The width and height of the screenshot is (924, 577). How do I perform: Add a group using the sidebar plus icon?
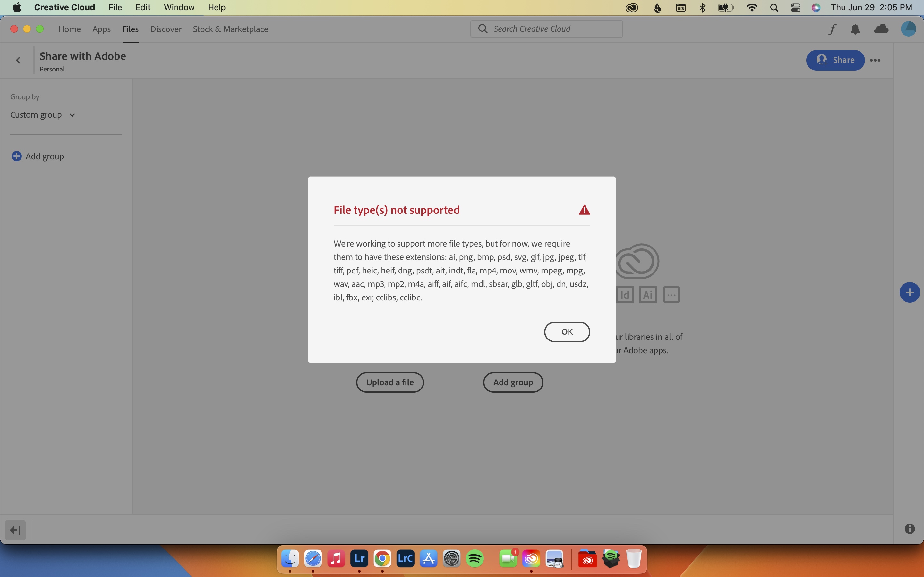[x=16, y=156]
